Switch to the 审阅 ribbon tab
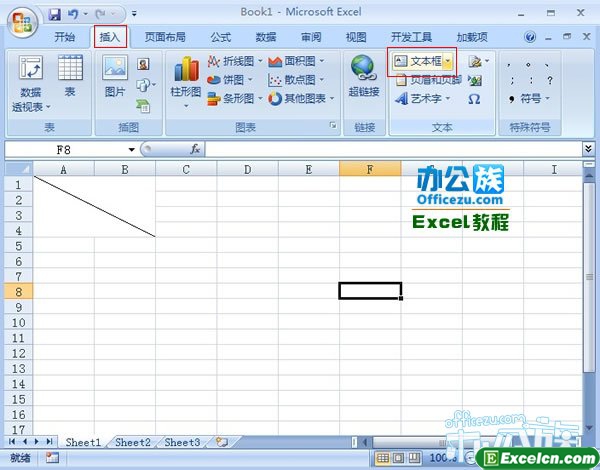Viewport: 600px width, 470px height. (x=311, y=37)
